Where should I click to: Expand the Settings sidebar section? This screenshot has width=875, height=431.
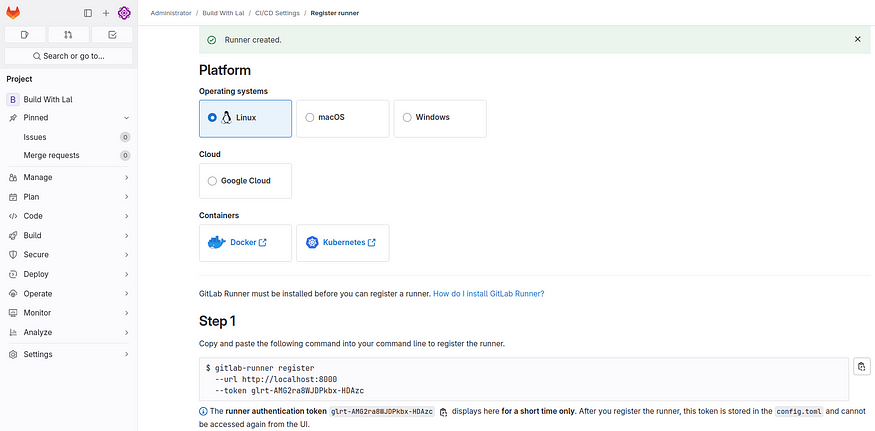(69, 355)
